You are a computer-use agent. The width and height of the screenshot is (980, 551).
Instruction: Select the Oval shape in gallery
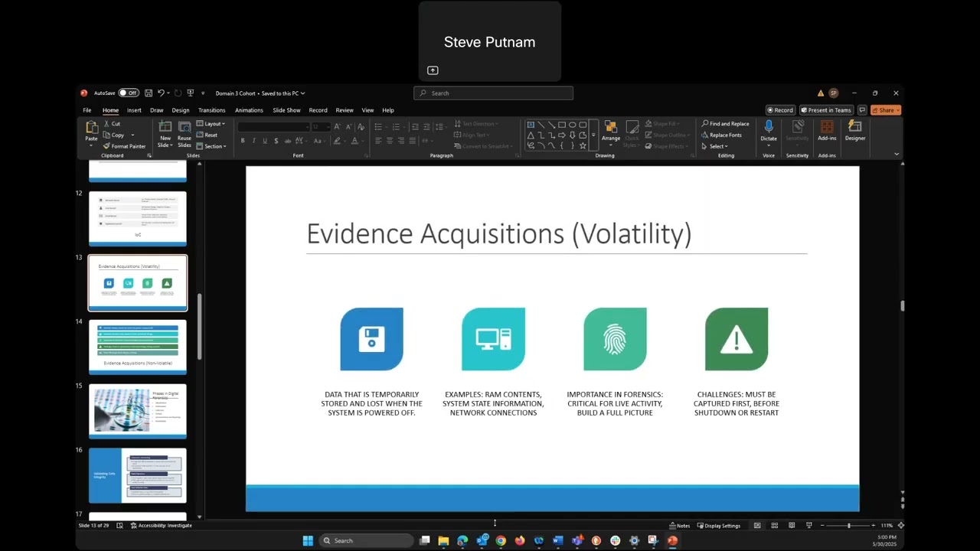pos(572,125)
